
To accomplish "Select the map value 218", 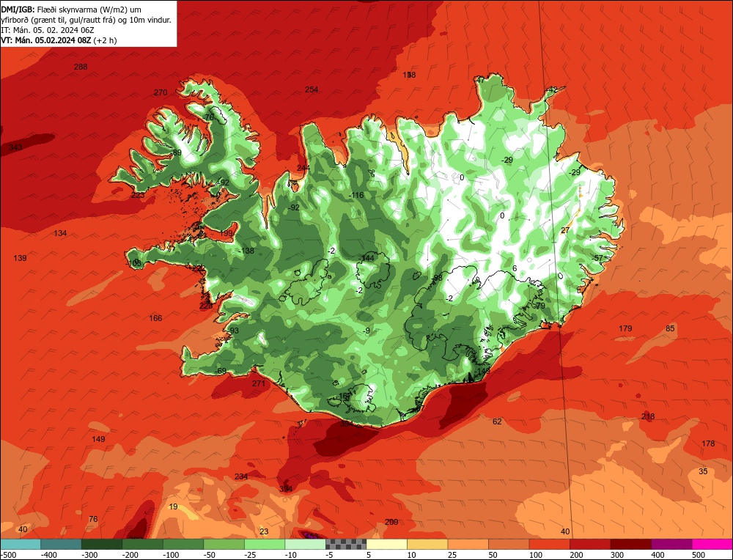I will 648,416.
